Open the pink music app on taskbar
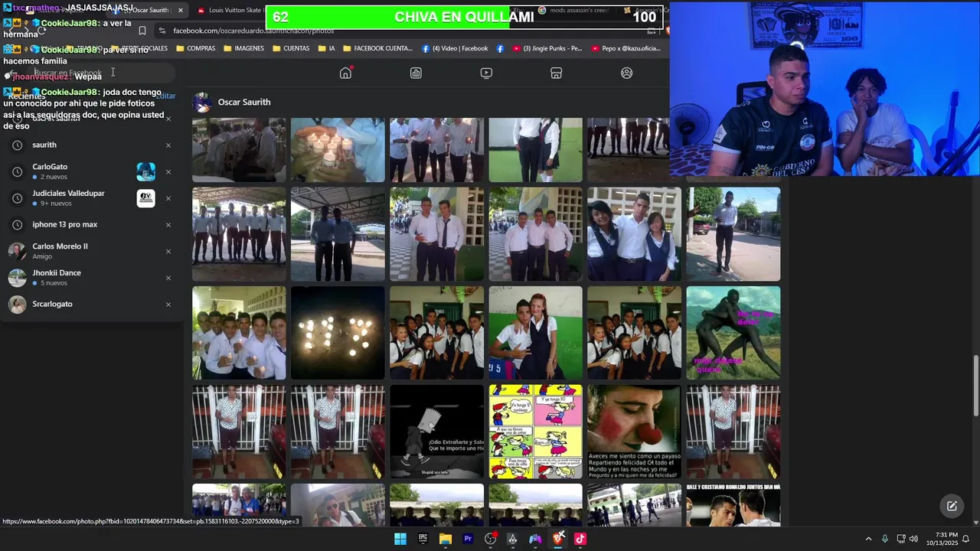Image resolution: width=980 pixels, height=551 pixels. [580, 539]
